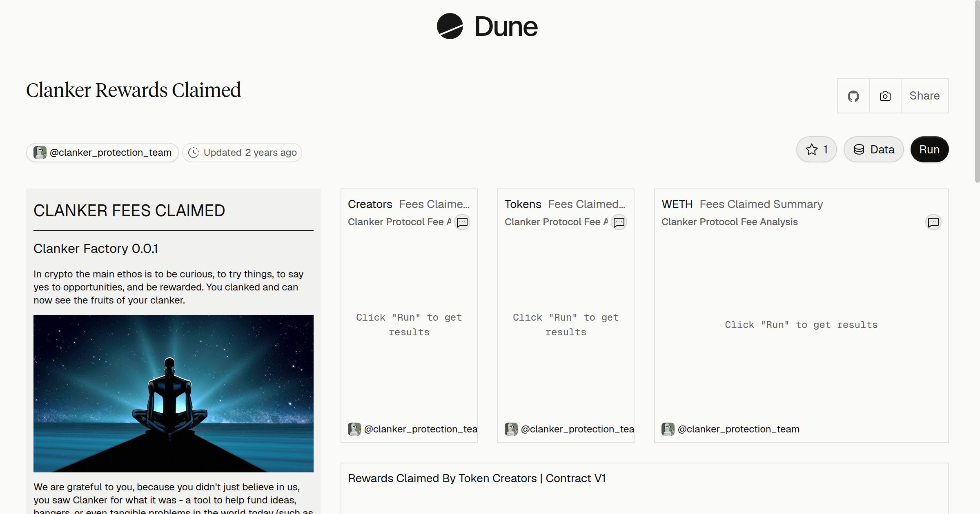Open comments icon on Creators card
The width and height of the screenshot is (980, 514).
click(x=462, y=222)
